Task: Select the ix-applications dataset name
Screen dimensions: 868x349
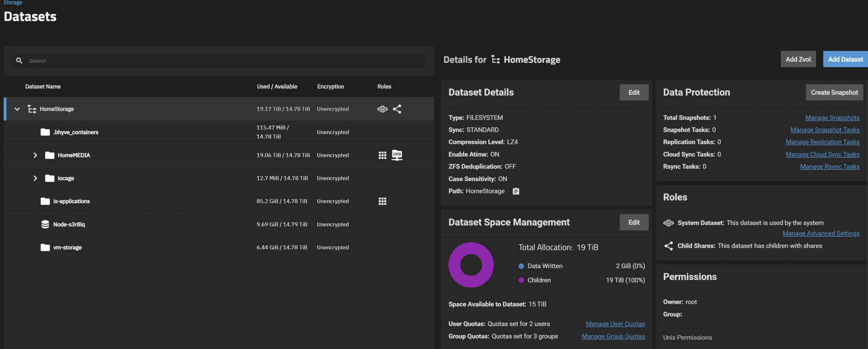Action: point(71,201)
